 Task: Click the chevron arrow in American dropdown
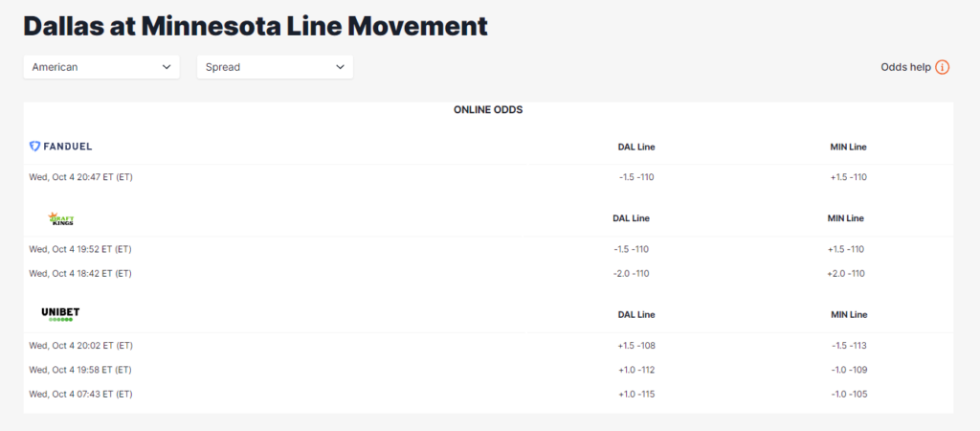coord(167,67)
